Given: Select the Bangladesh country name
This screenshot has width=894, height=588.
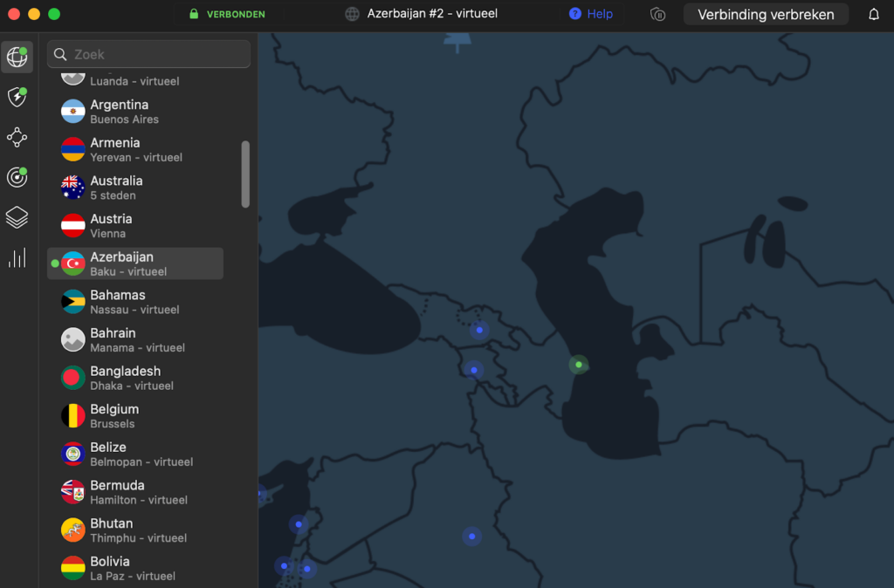Looking at the screenshot, I should point(126,372).
